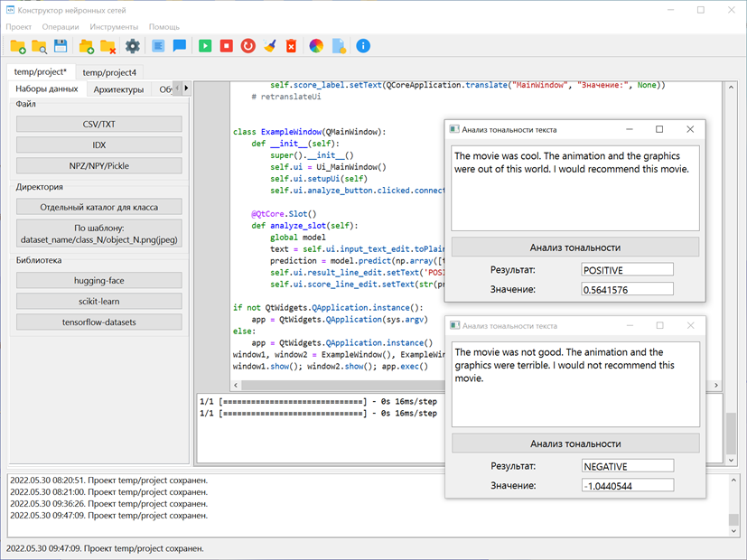Click the right arrow to show more tabs
The image size is (747, 560).
[186, 88]
